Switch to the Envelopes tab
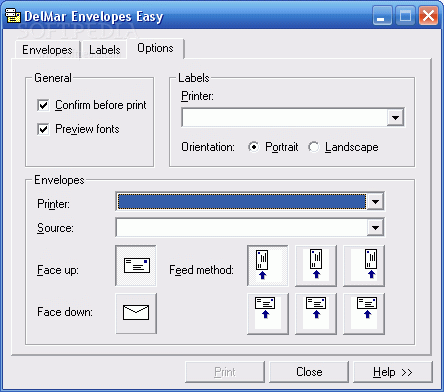The height and width of the screenshot is (392, 444). tap(47, 50)
